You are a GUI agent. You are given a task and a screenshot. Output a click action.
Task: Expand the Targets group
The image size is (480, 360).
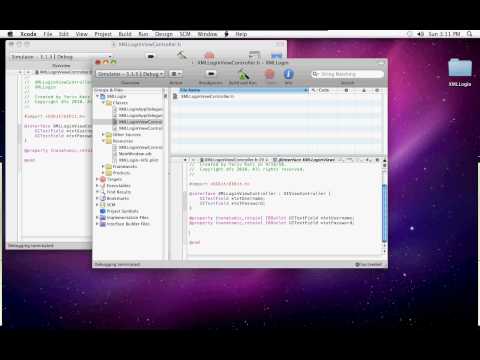point(97,179)
